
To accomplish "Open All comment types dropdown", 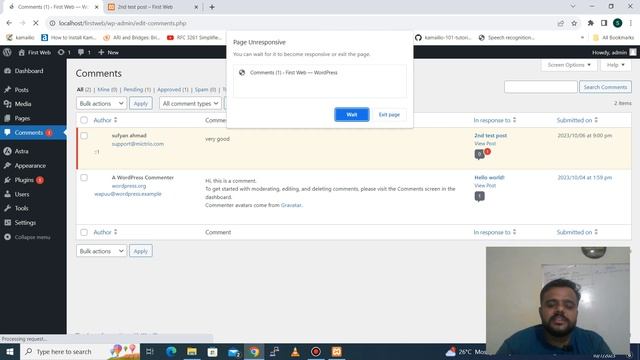I will [190, 104].
